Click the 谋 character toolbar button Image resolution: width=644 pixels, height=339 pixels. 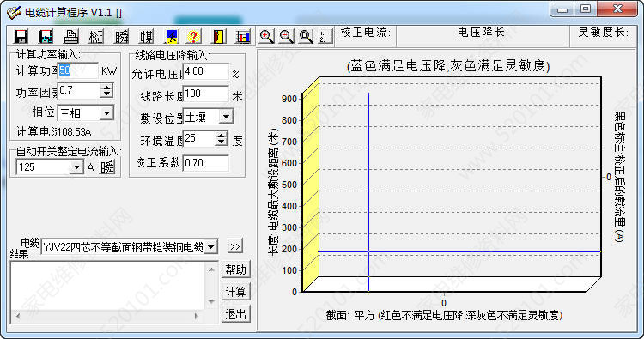[146, 37]
